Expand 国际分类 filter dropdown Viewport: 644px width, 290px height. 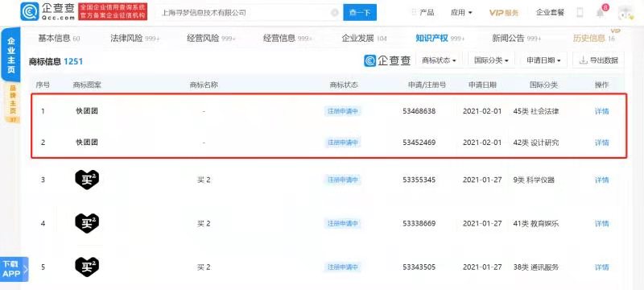(491, 60)
